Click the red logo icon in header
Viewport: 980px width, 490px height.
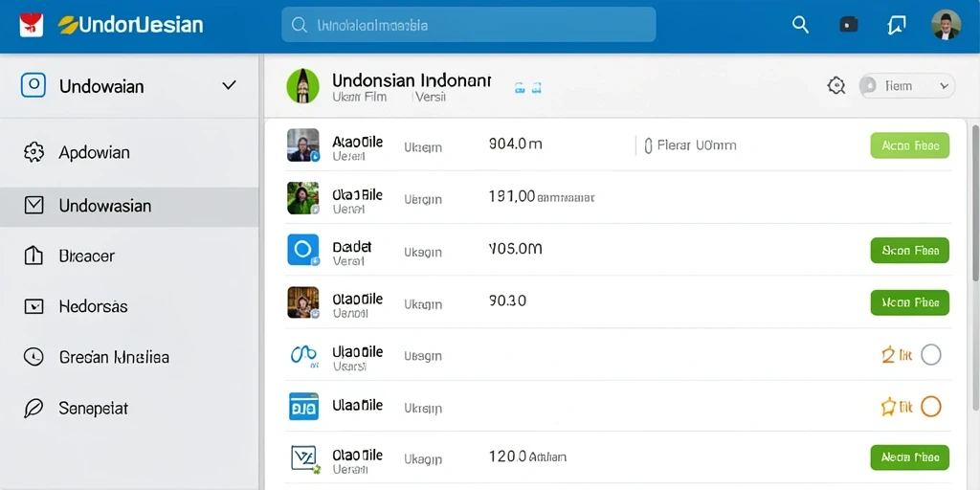[x=32, y=25]
